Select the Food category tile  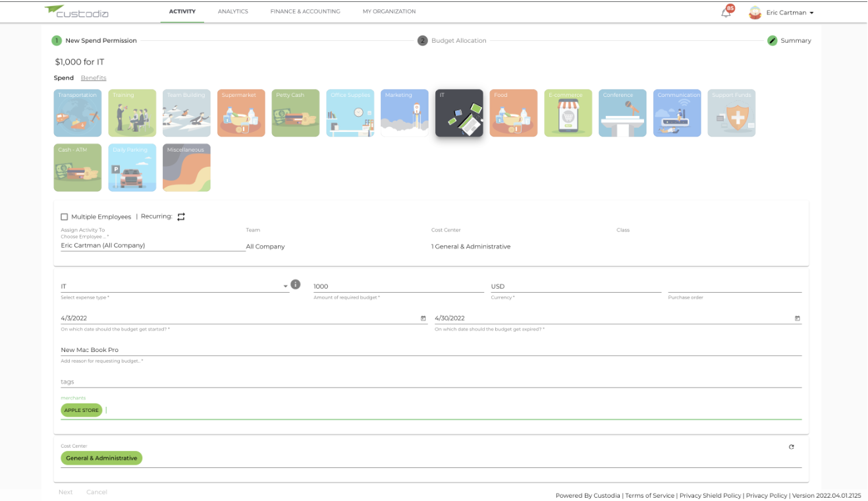514,113
